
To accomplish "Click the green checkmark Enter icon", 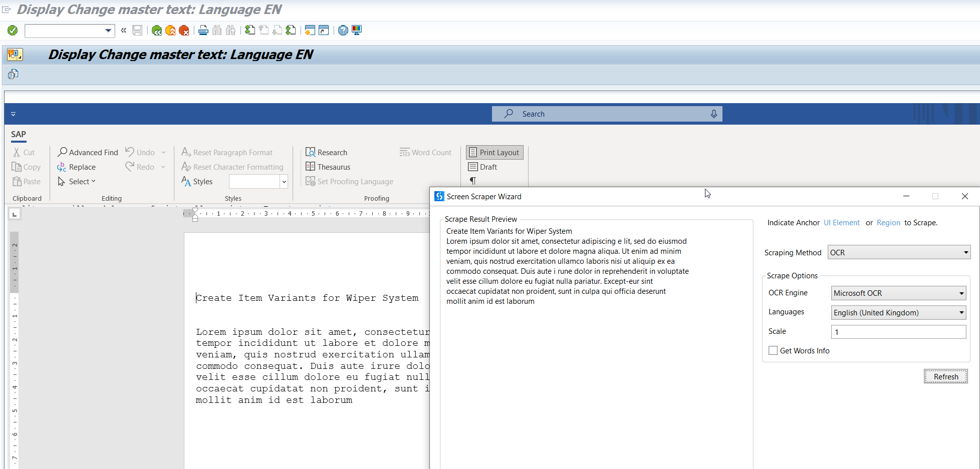I will point(13,31).
